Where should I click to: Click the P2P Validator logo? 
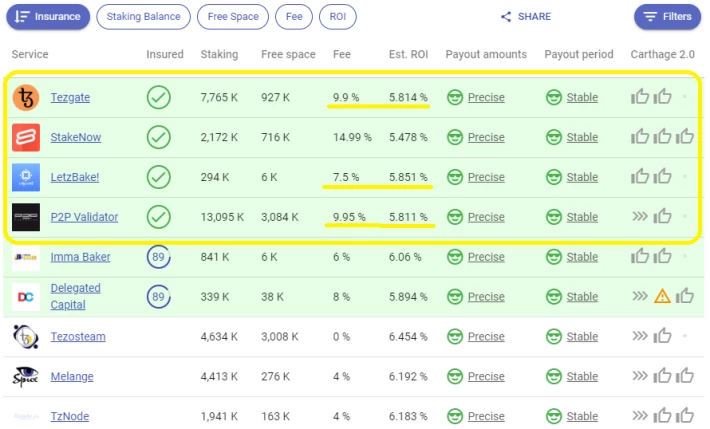pyautogui.click(x=26, y=217)
